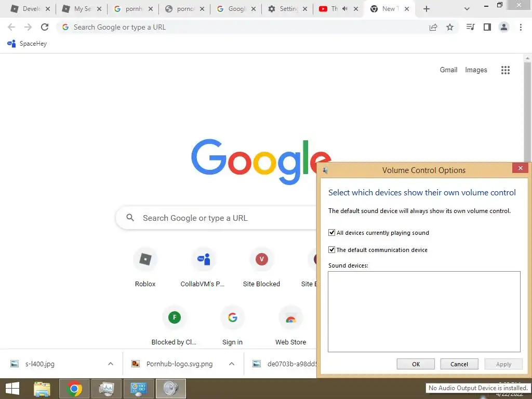Select the speaker volume taskbar icon
Image resolution: width=532 pixels, height=399 pixels.
pyautogui.click(x=170, y=389)
